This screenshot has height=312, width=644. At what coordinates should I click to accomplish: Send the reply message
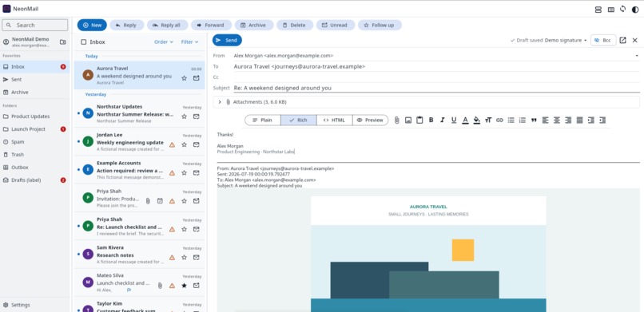pos(227,40)
